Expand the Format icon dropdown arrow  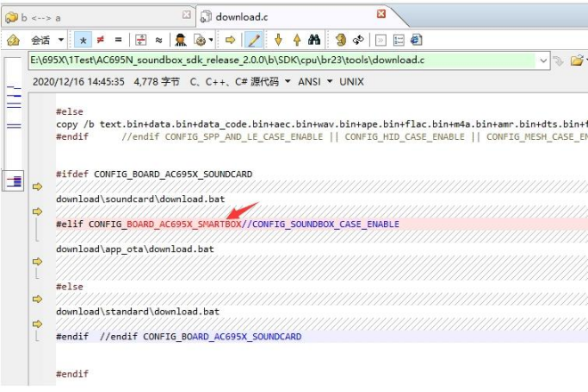(x=211, y=40)
